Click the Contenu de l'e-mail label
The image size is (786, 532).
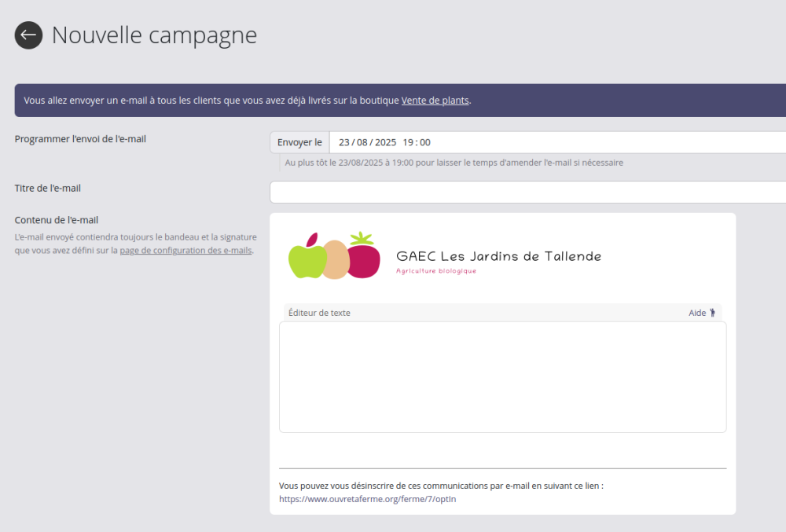(56, 220)
